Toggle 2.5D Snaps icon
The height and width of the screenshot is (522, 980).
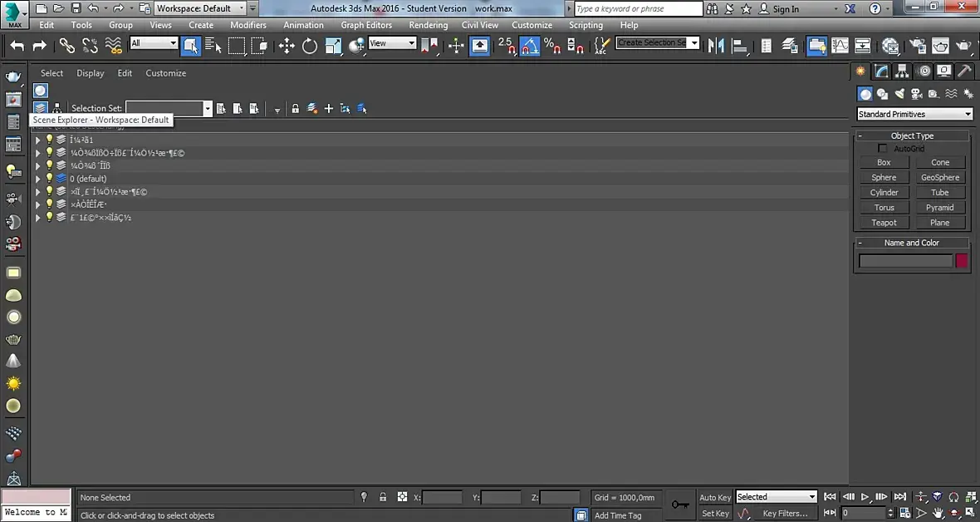[x=507, y=45]
